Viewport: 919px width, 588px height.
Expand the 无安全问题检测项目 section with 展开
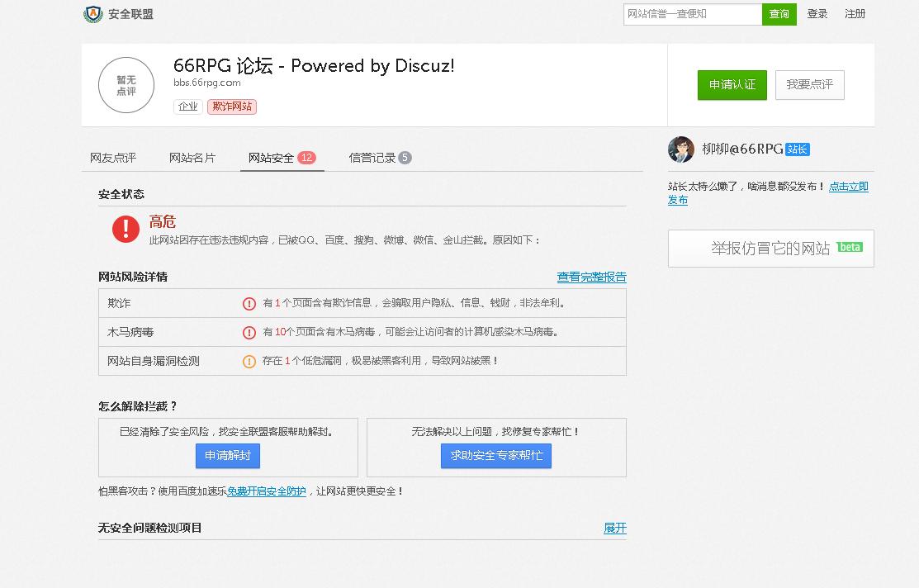pos(615,529)
